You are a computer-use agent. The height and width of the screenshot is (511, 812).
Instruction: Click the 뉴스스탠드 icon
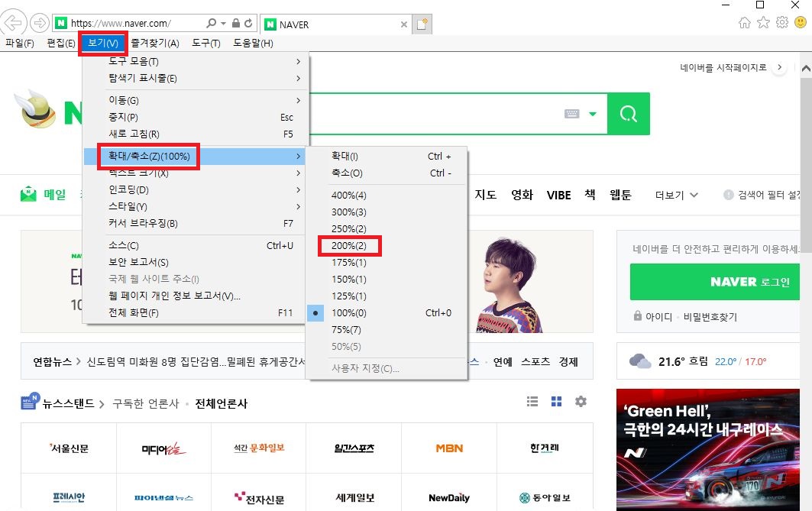[30, 401]
